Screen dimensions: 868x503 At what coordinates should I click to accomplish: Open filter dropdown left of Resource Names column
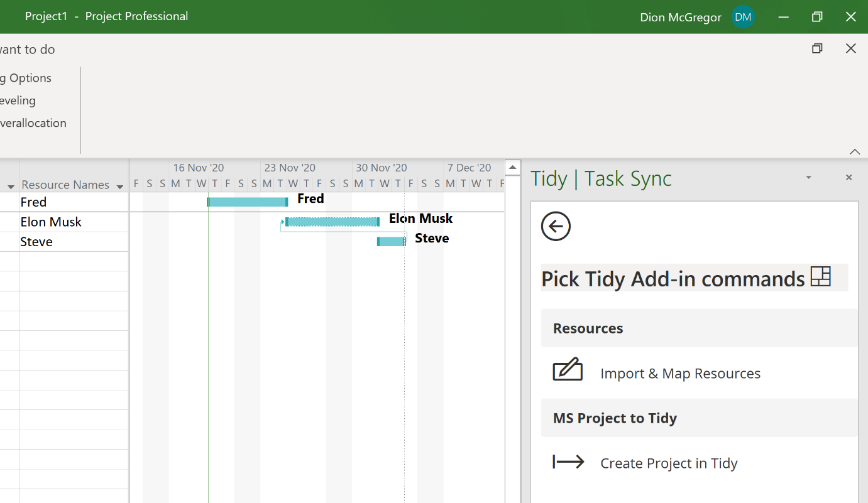11,186
